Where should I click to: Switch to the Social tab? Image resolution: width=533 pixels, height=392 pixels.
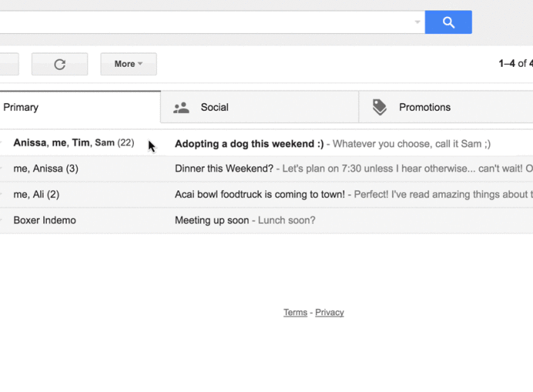259,108
